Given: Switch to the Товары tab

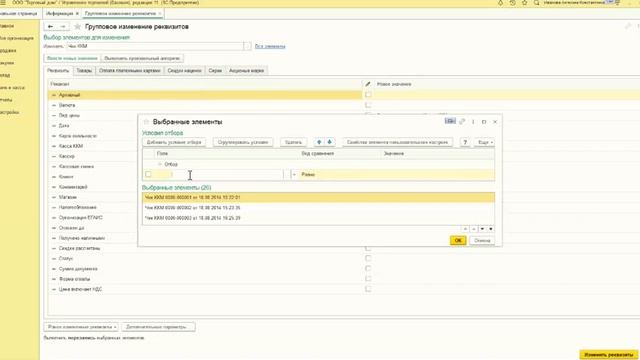Looking at the screenshot, I should [84, 71].
